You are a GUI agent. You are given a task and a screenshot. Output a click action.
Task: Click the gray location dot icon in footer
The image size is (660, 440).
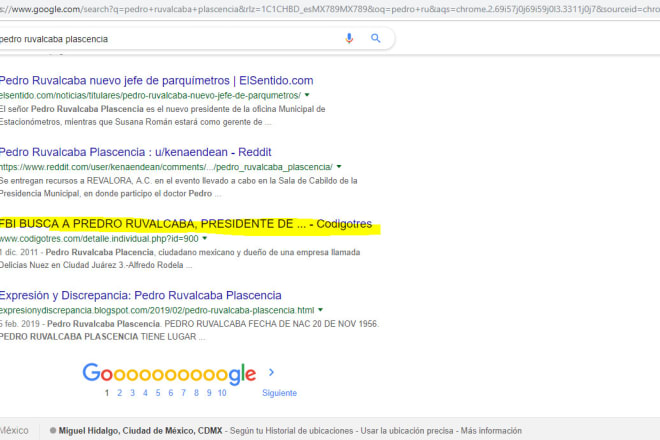[53, 430]
